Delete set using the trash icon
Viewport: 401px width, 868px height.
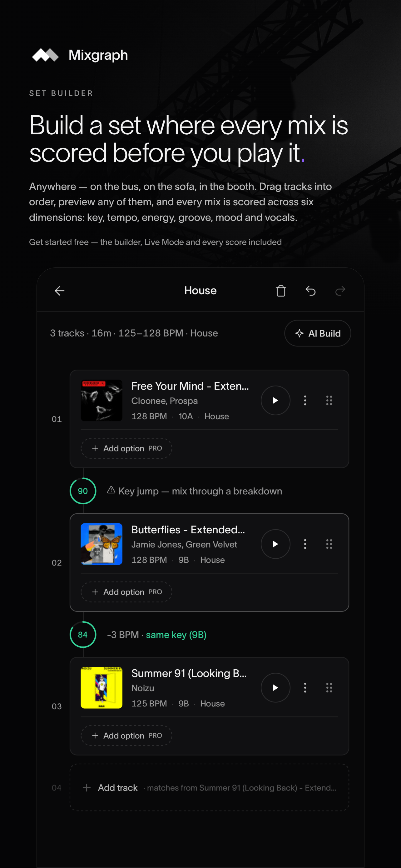281,291
